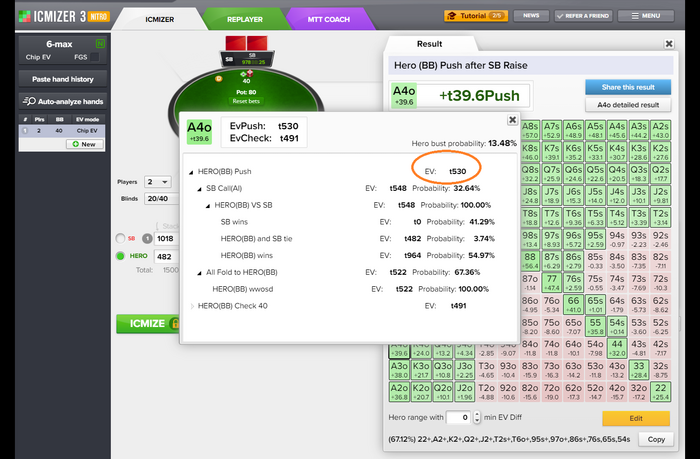This screenshot has width=700, height=459.
Task: Click the A4o +39.6 badge in Result header
Action: click(x=404, y=96)
